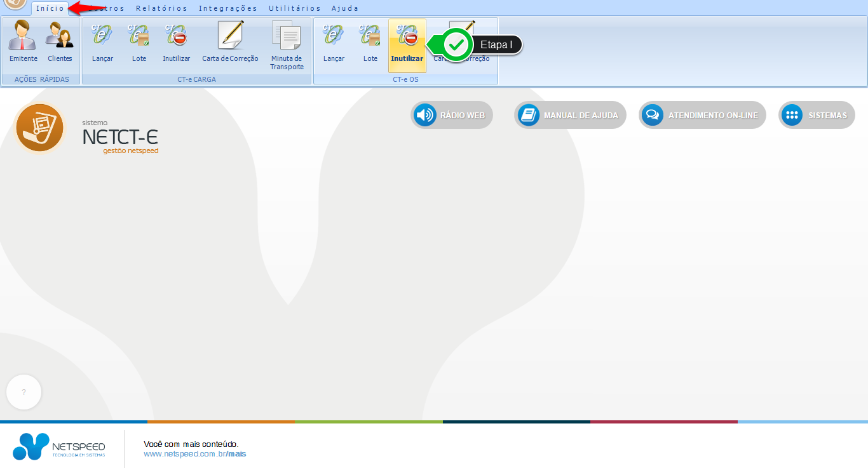Open Lote in the CT-e CARGA group
Image resolution: width=868 pixels, height=473 pixels.
(x=139, y=41)
